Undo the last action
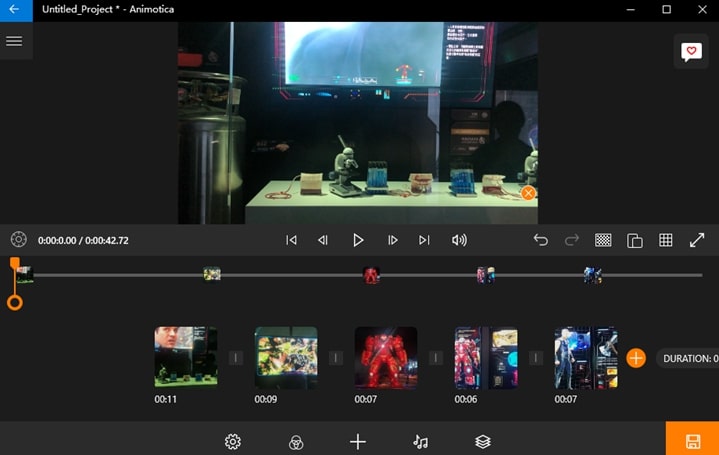This screenshot has height=455, width=719. [x=540, y=240]
